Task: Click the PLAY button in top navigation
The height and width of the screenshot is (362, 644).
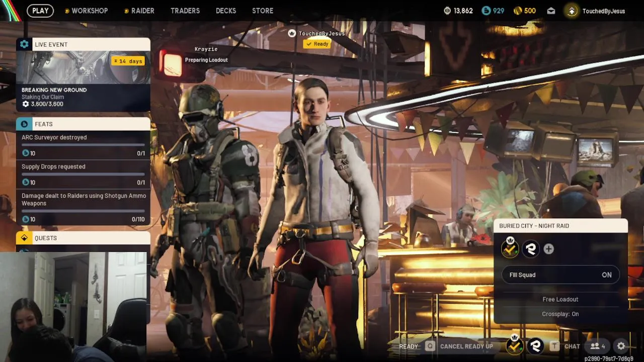Action: pos(40,11)
